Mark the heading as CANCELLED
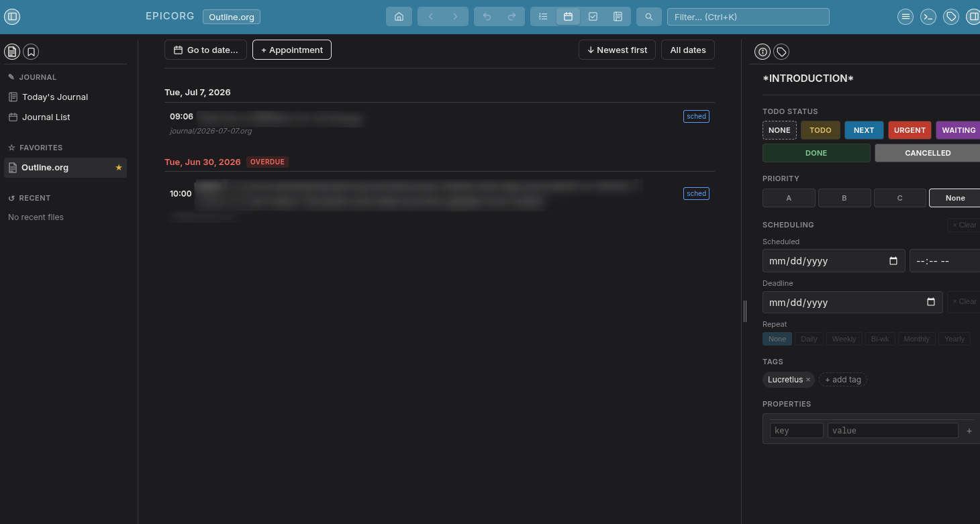The width and height of the screenshot is (980, 524). tap(928, 153)
